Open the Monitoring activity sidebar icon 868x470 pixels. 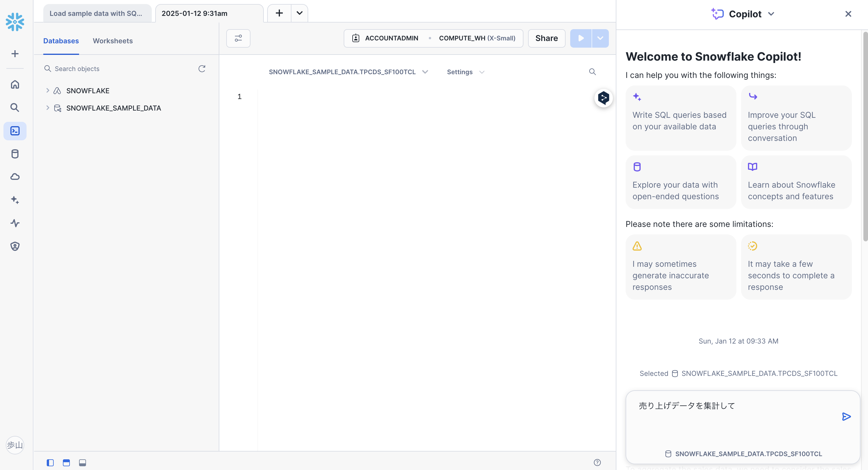15,223
